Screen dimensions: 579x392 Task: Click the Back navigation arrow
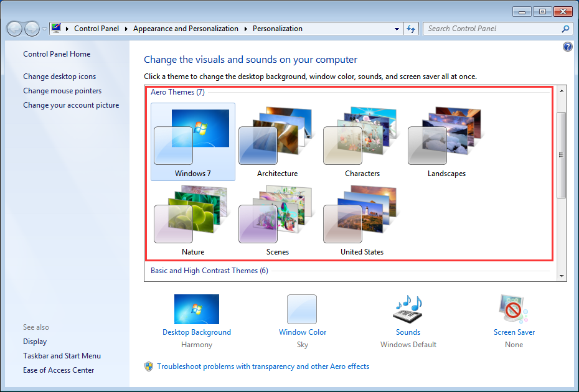pyautogui.click(x=15, y=29)
